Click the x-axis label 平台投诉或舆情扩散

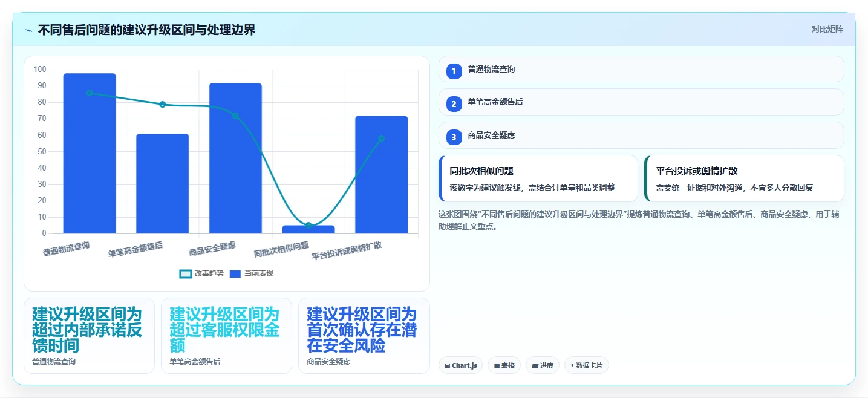pyautogui.click(x=347, y=250)
